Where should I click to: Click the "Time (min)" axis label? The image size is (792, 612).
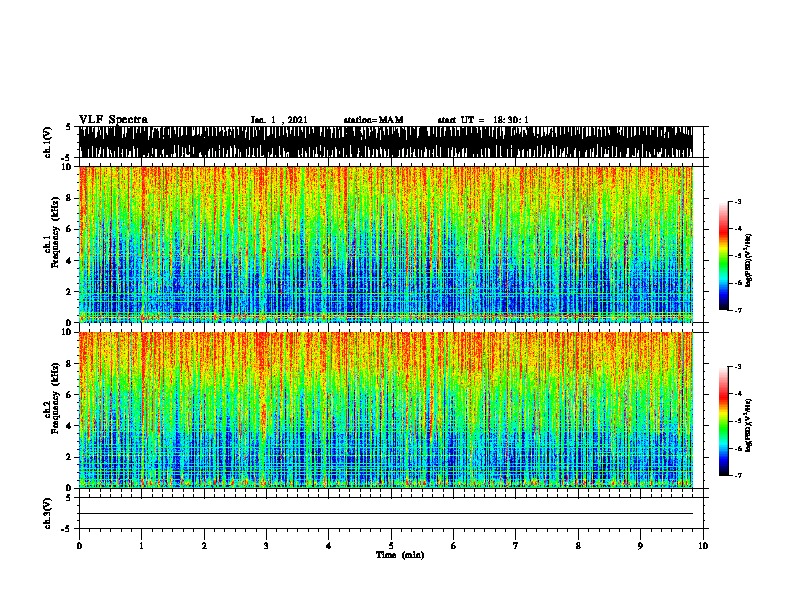(400, 555)
